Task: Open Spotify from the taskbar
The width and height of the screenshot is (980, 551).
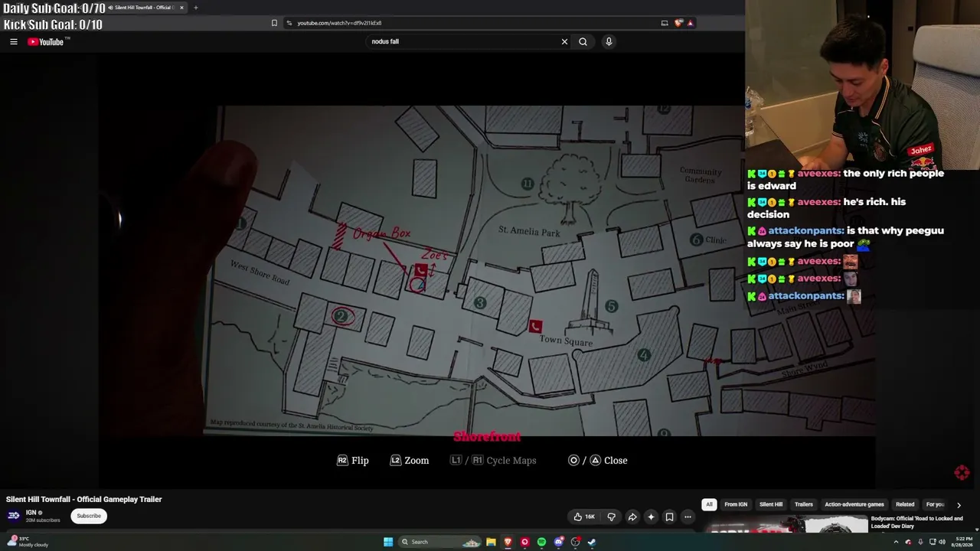Action: (x=541, y=542)
